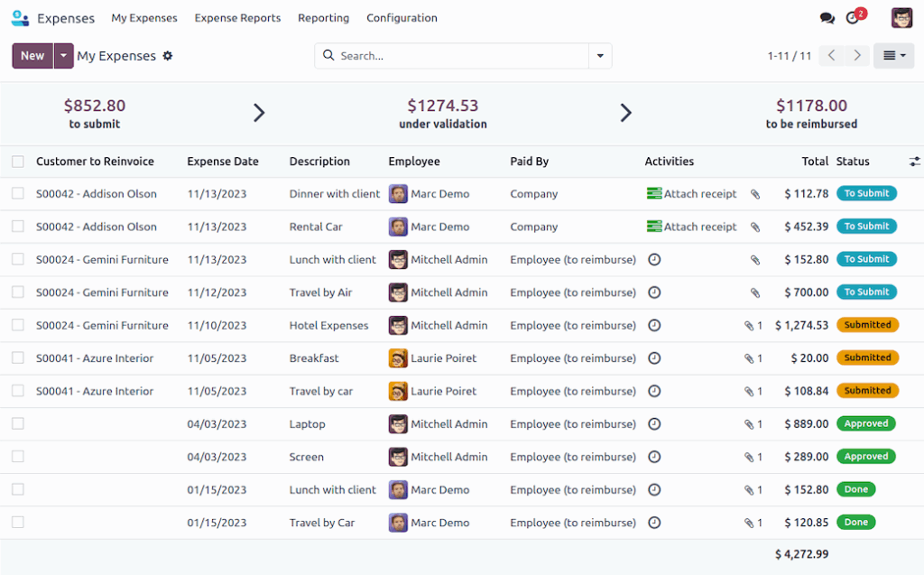Image resolution: width=924 pixels, height=575 pixels.
Task: Open the Expense Reports menu
Action: pyautogui.click(x=237, y=18)
